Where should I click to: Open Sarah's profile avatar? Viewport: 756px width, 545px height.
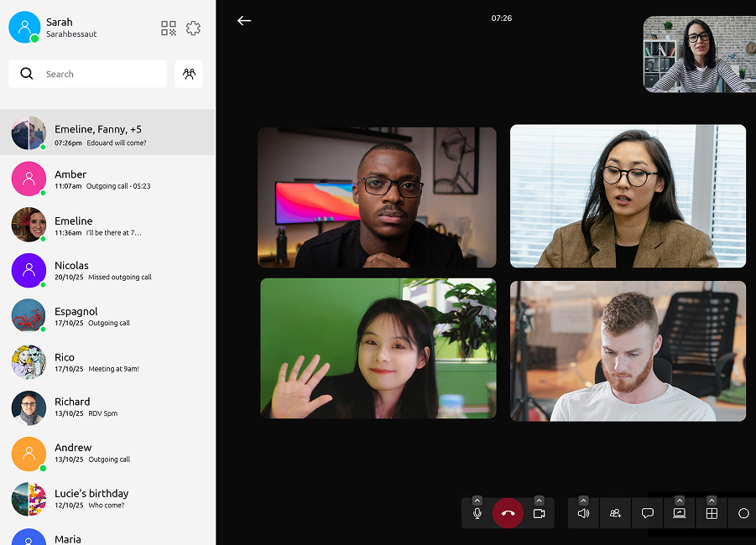click(24, 27)
